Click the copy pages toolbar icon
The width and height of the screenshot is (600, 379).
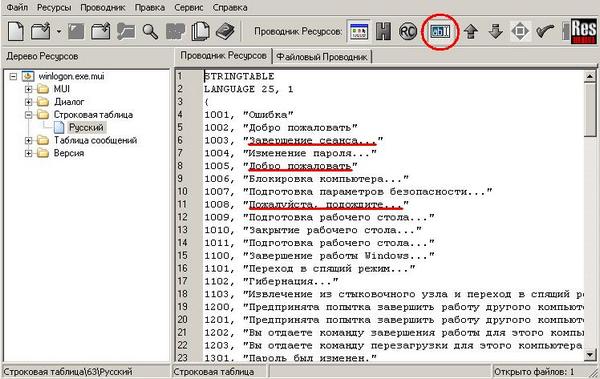click(200, 31)
